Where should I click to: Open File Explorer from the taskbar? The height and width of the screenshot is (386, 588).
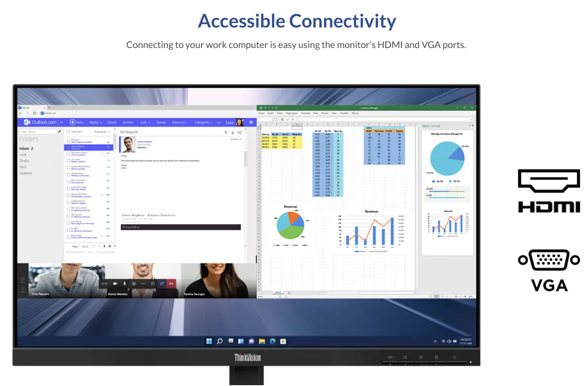262,341
